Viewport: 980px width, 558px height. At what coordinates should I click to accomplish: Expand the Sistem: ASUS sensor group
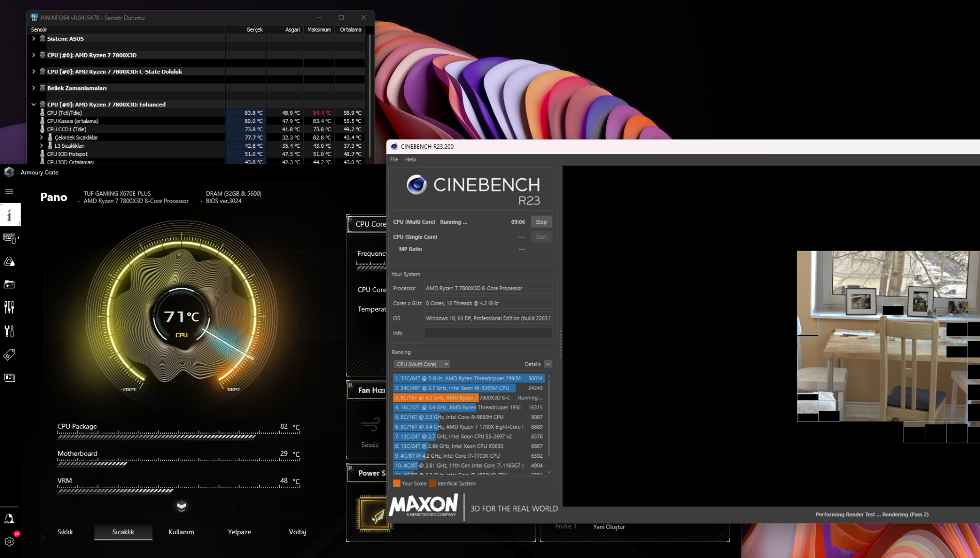pos(34,39)
